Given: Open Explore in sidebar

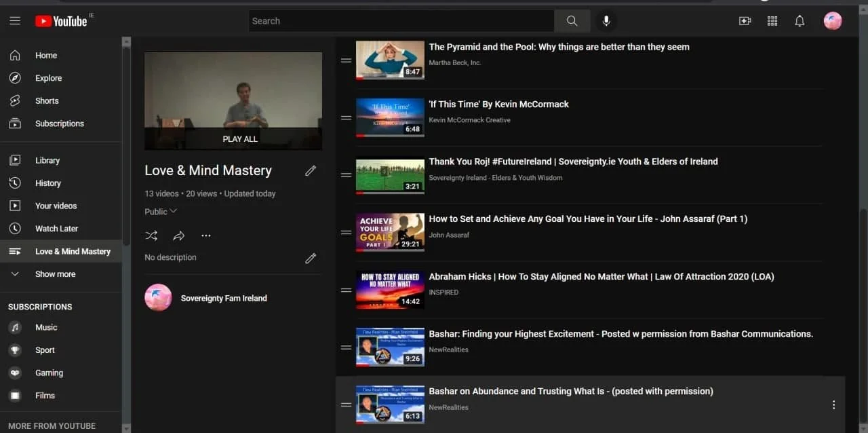Looking at the screenshot, I should click(61, 78).
